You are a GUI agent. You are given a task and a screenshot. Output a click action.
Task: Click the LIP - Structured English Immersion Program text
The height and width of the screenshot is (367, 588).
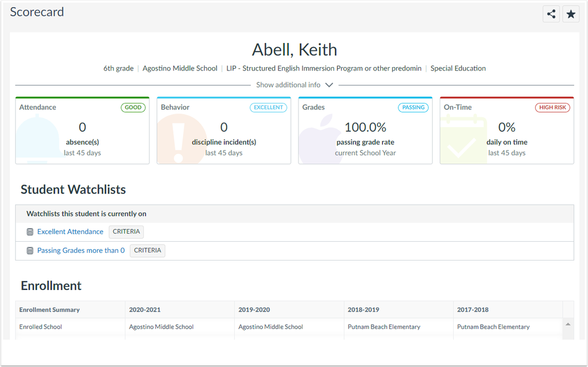324,68
